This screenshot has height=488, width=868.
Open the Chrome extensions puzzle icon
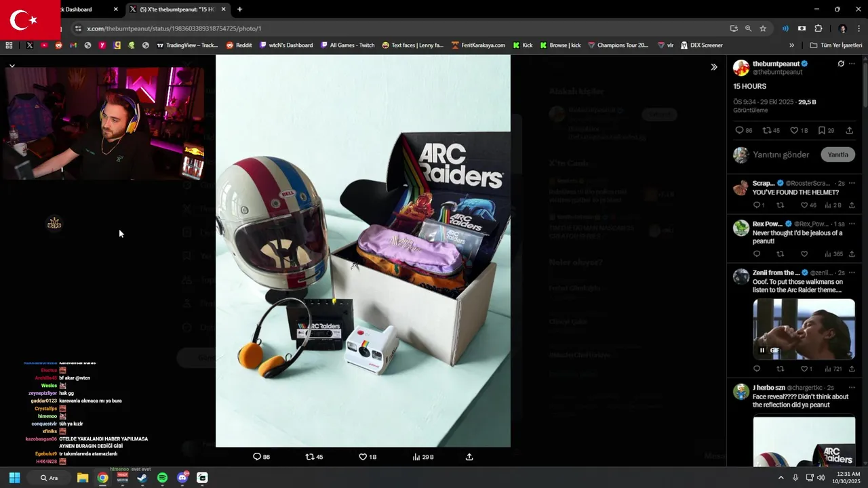pos(818,28)
